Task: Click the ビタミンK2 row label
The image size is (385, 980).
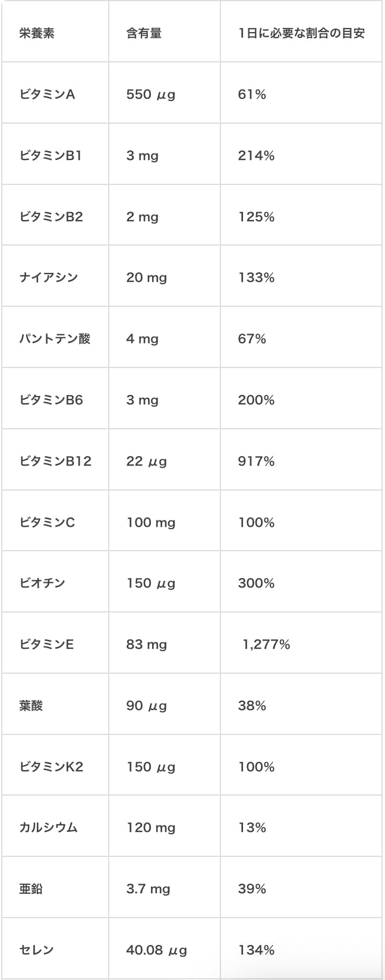Action: click(x=51, y=767)
